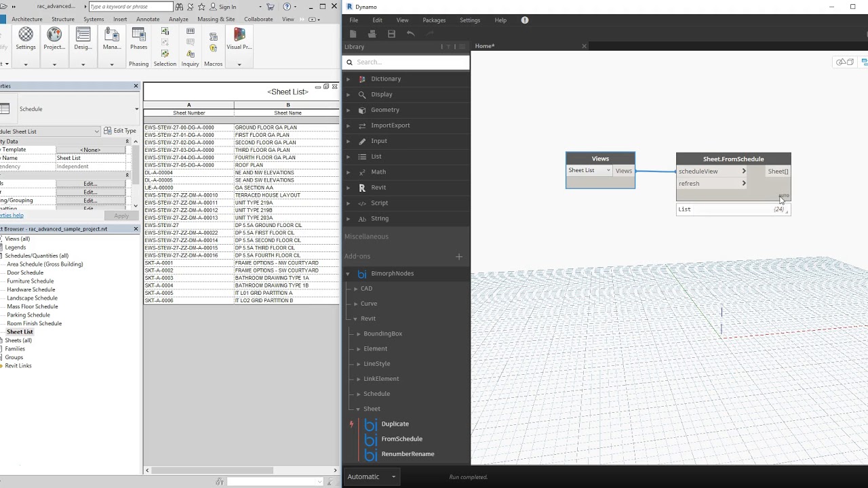Click the Apply button in Properties panel

coord(121,216)
